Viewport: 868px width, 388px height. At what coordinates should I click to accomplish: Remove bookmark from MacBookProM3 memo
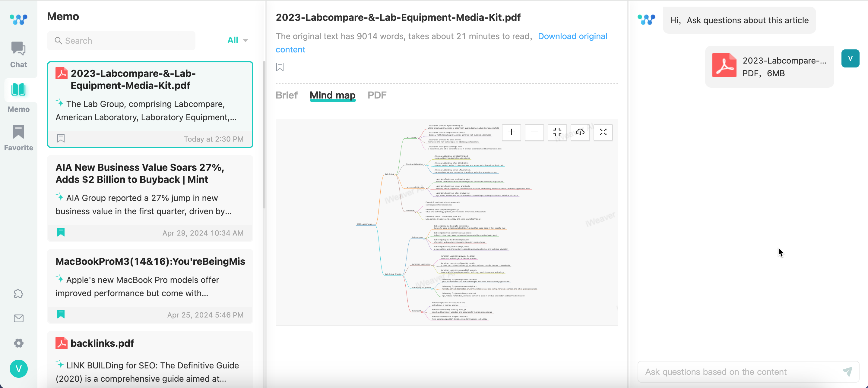[61, 314]
